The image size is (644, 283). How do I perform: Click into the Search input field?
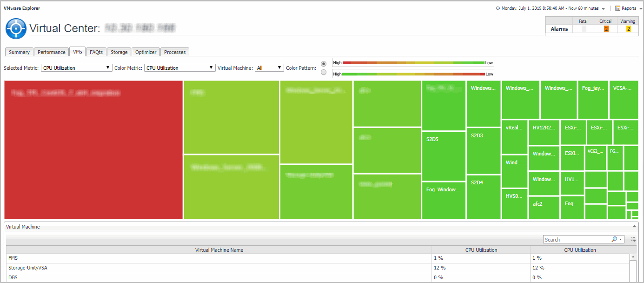[576, 240]
